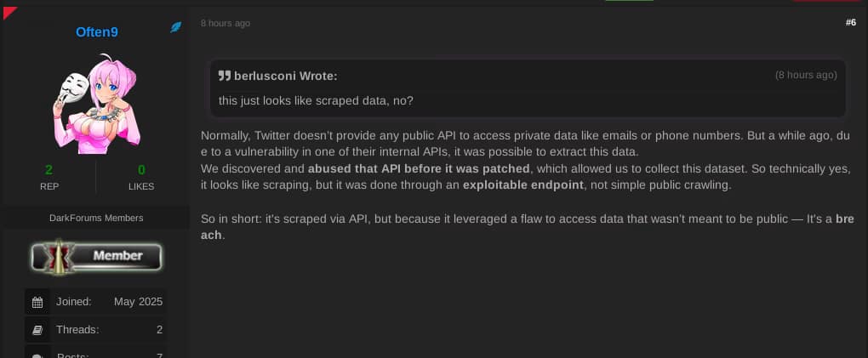Click the blue feather icon beside Often9

click(x=176, y=28)
